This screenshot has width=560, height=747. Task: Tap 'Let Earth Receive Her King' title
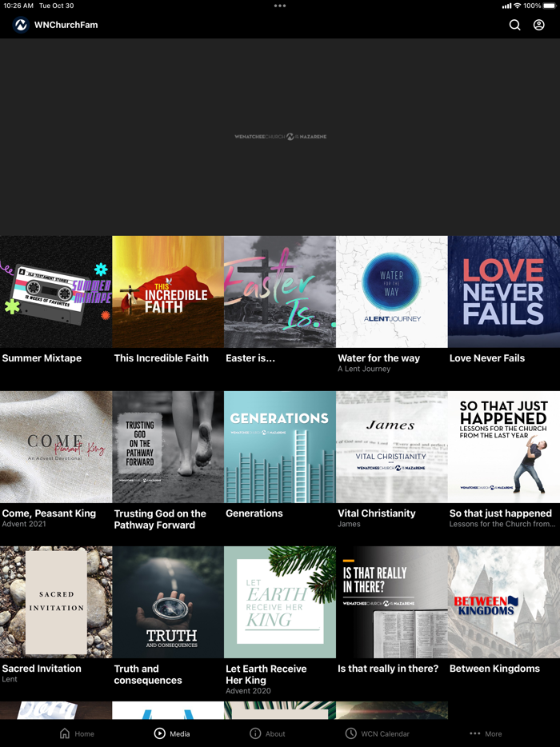coord(266,674)
